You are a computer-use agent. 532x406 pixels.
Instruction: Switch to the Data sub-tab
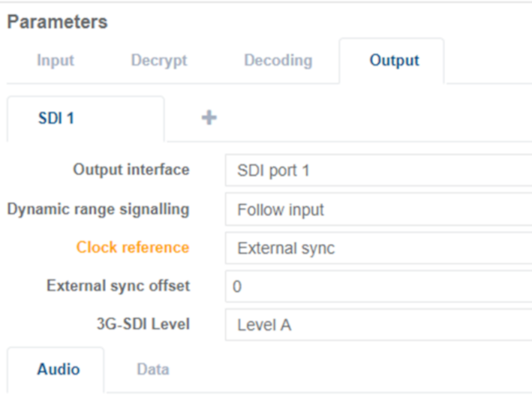pyautogui.click(x=152, y=368)
